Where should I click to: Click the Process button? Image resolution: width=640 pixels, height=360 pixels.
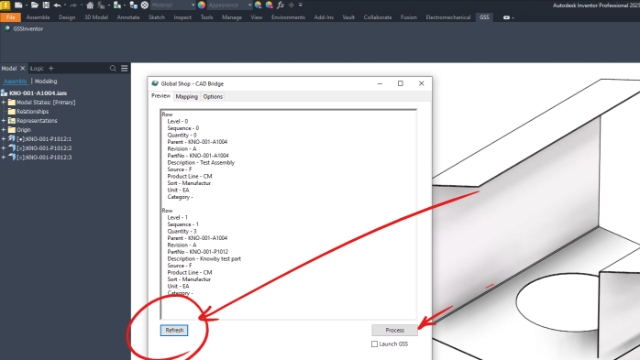[x=395, y=330]
